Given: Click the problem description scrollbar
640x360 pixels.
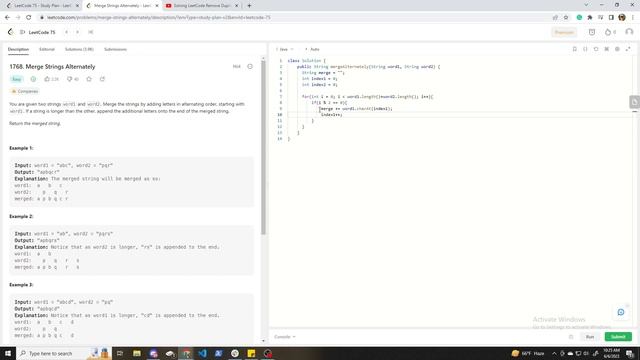Looking at the screenshot, I should tap(263, 147).
